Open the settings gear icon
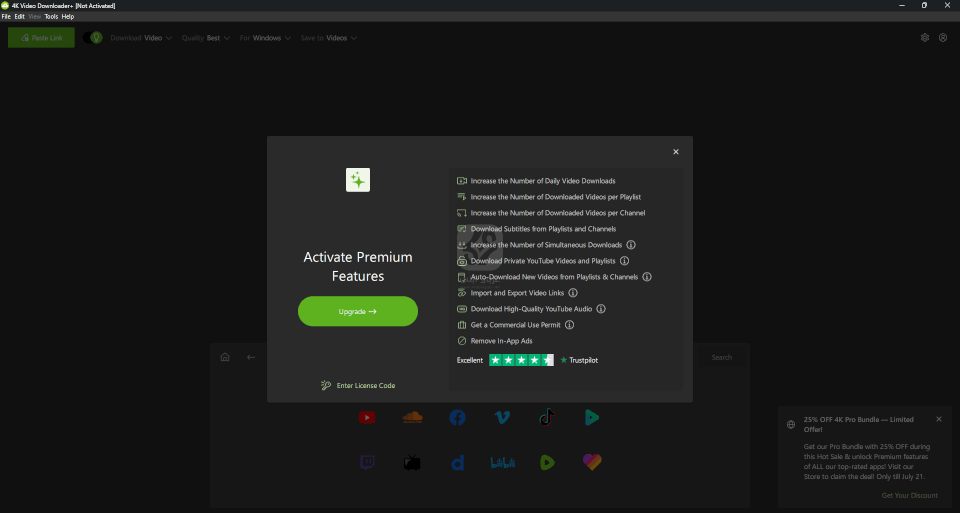 [924, 37]
